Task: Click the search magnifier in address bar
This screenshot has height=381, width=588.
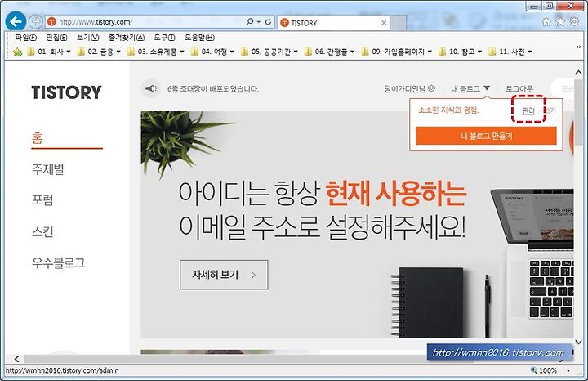Action: tap(250, 22)
